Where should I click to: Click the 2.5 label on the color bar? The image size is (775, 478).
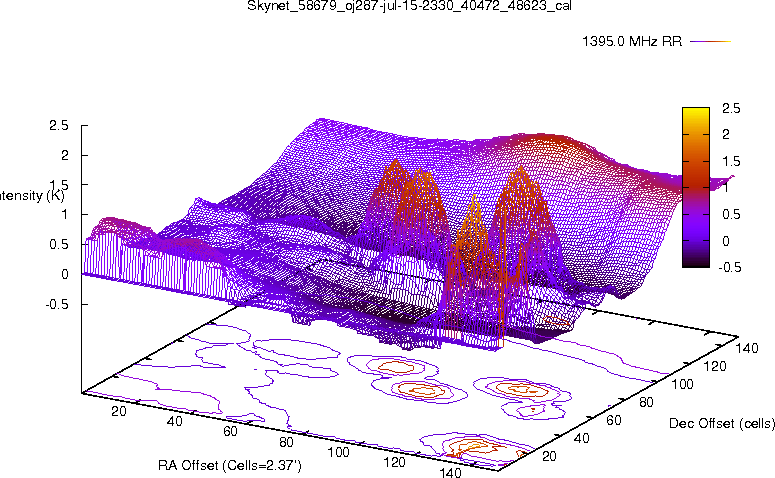(731, 108)
